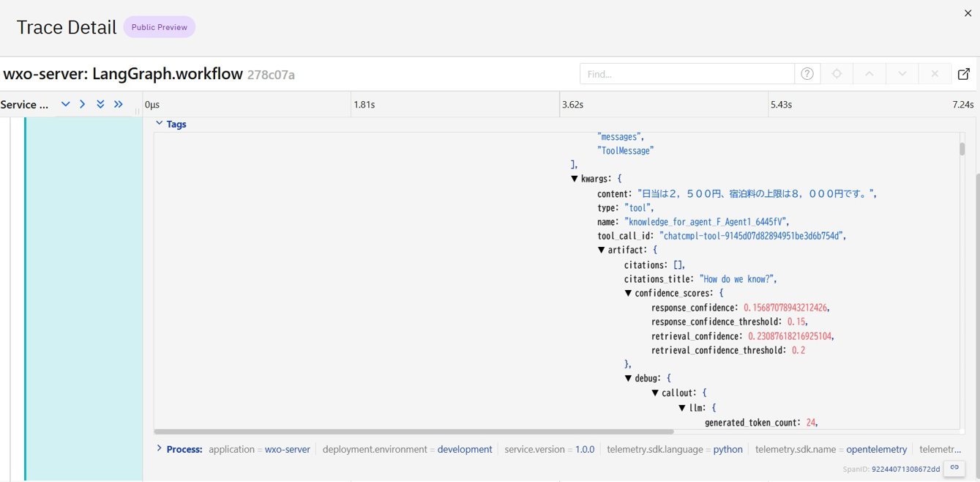Collapse one level chevron right icon
This screenshot has width=980, height=482.
pos(83,104)
